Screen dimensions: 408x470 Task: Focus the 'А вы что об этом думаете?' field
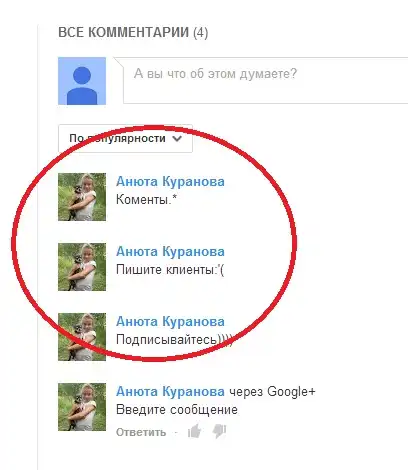pyautogui.click(x=266, y=80)
